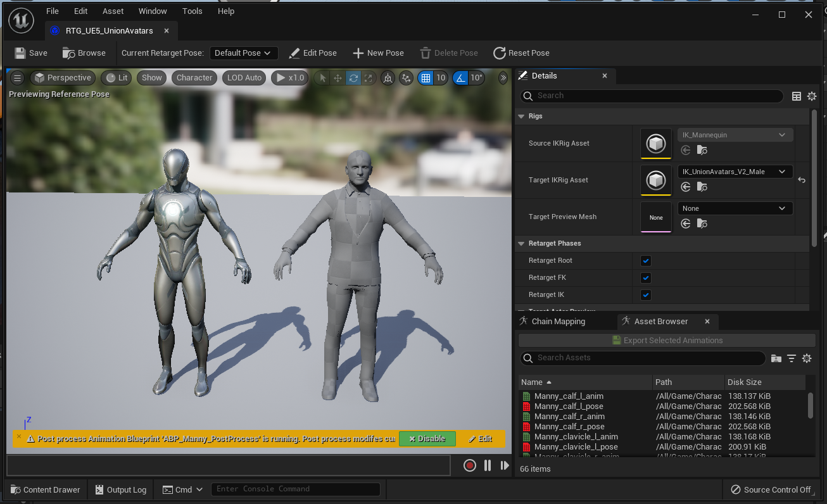Image resolution: width=827 pixels, height=504 pixels.
Task: Switch to the Chain Mapping tab
Action: tap(558, 322)
